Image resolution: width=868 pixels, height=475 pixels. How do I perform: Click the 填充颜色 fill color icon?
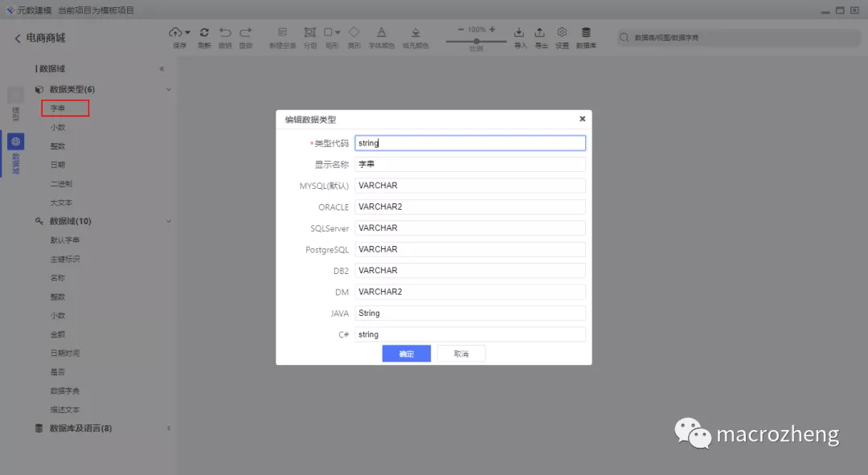tap(416, 32)
